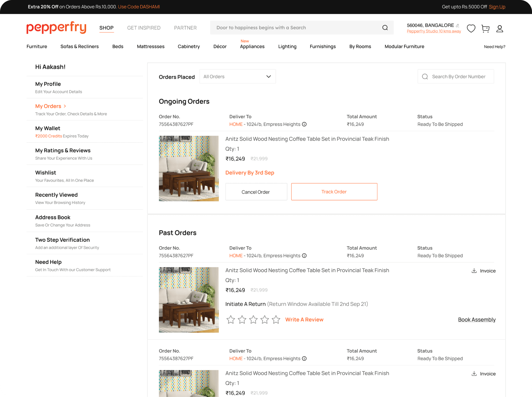
Task: Click the ongoing order's coffee table thumbnail
Action: click(189, 168)
